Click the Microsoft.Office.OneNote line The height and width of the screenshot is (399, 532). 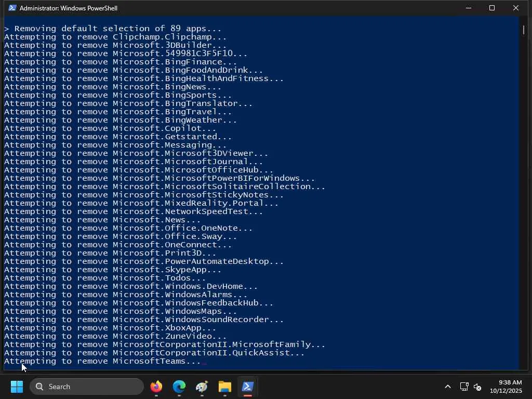128,228
